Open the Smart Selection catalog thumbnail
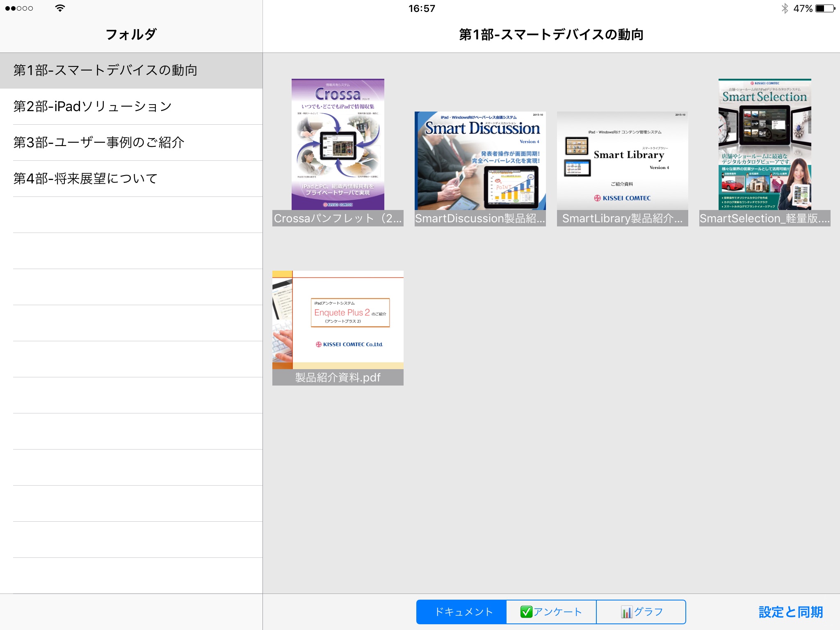Screen dimensions: 840x630 point(765,144)
